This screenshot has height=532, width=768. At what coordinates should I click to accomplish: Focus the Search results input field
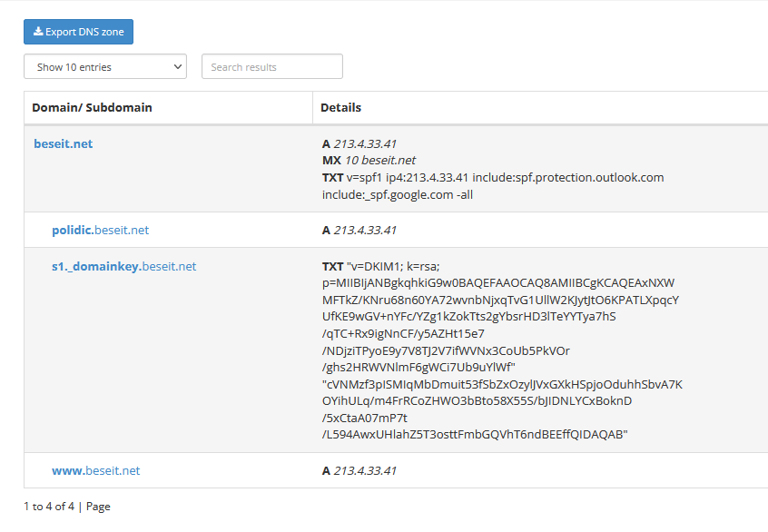271,67
